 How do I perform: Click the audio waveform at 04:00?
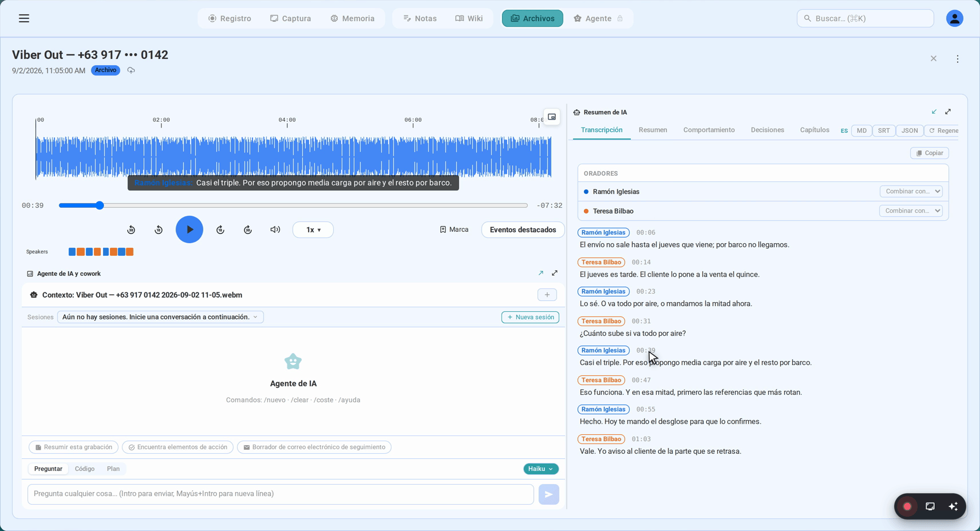(287, 157)
